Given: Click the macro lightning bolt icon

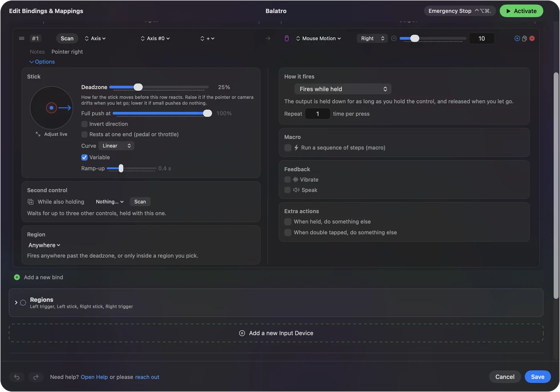Looking at the screenshot, I should pos(296,148).
